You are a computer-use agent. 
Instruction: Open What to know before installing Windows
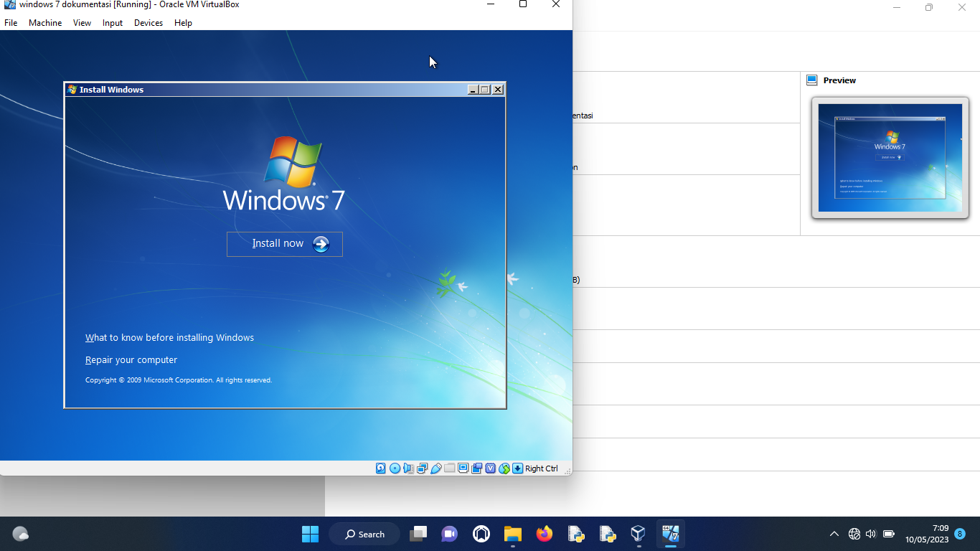(x=169, y=338)
